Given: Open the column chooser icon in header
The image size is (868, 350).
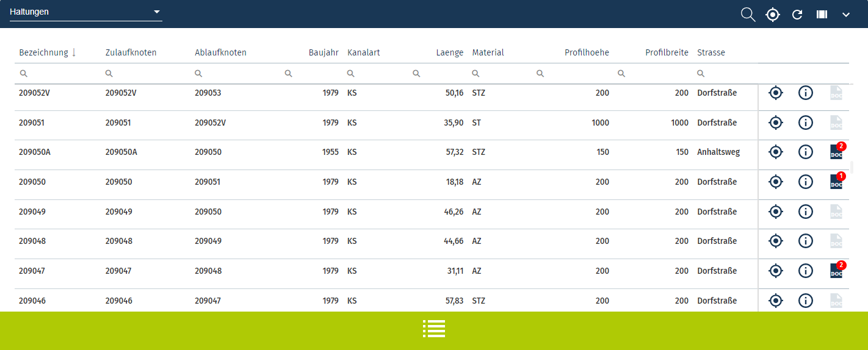Looking at the screenshot, I should 822,15.
